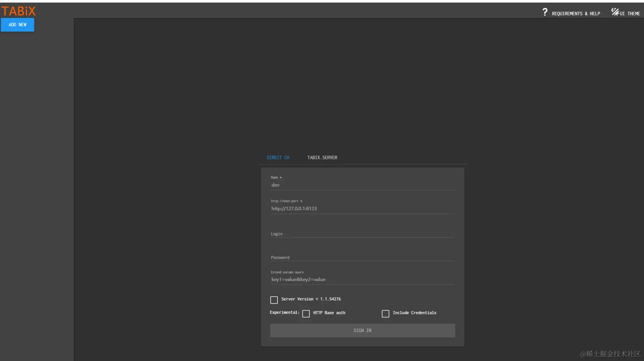The image size is (644, 361).
Task: Click the SIGN IN button
Action: click(x=363, y=331)
